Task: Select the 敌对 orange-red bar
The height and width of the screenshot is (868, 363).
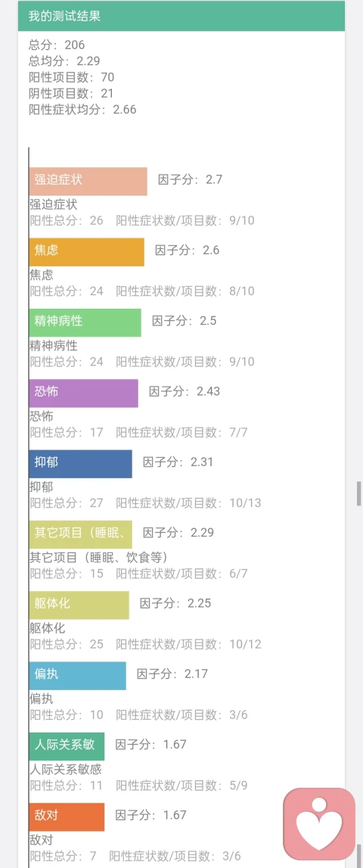Action: (x=67, y=817)
